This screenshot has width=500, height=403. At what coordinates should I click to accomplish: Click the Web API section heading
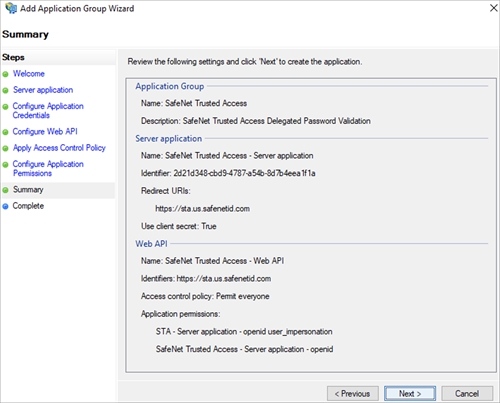point(151,244)
